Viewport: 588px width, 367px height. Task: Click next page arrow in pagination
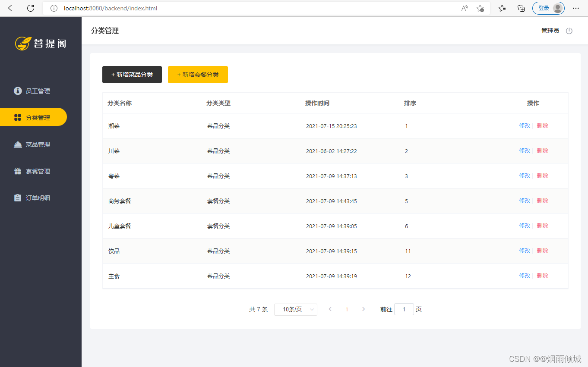(x=364, y=309)
